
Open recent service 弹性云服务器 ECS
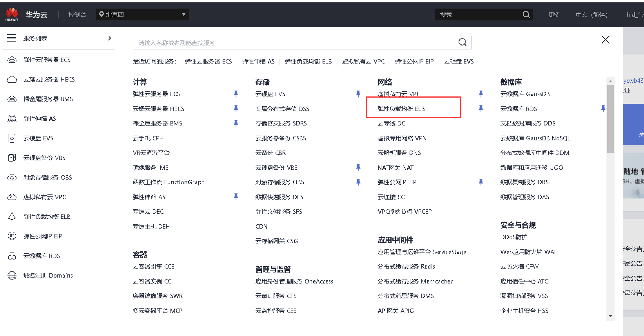coord(209,62)
